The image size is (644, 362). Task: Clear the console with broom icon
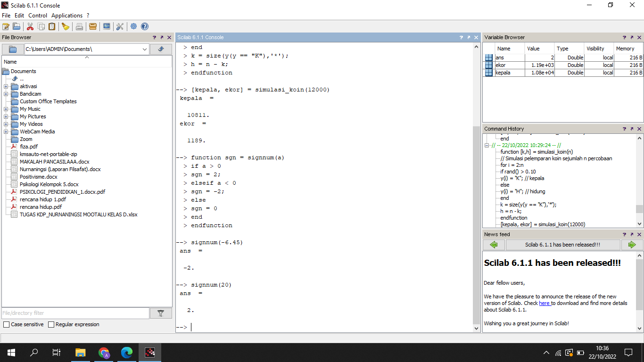(66, 26)
